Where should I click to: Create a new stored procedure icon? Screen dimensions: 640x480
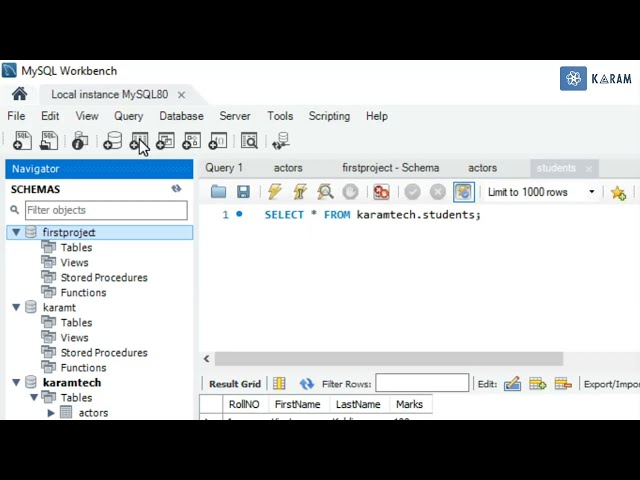tap(191, 141)
